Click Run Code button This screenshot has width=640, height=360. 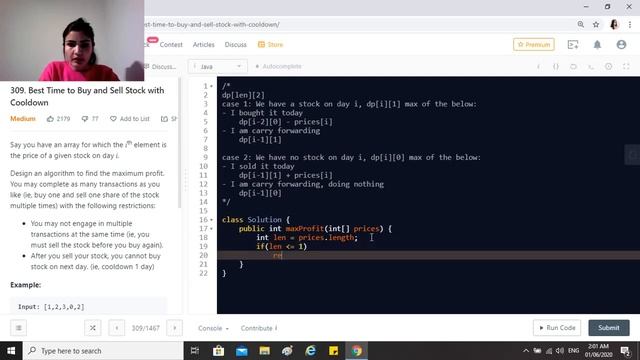tap(557, 328)
